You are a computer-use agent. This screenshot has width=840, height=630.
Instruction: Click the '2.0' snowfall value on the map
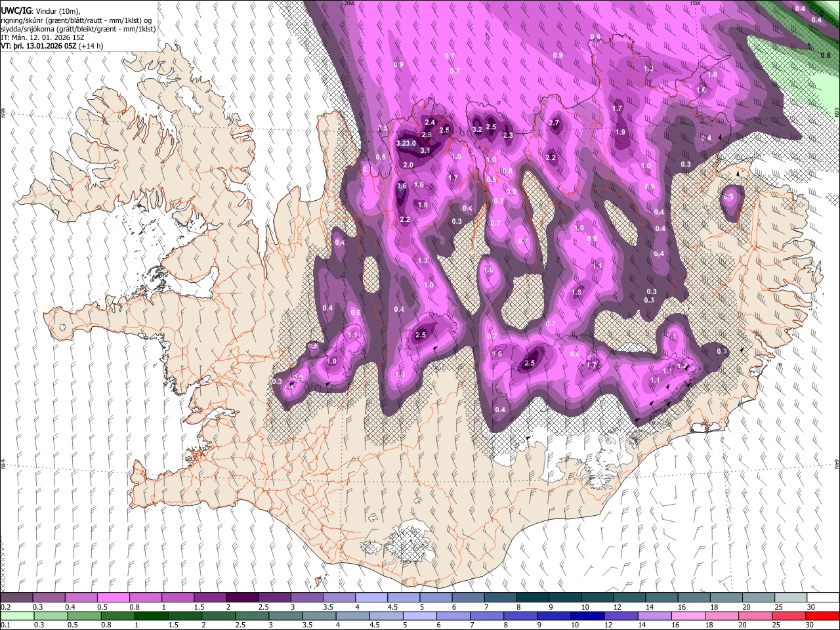(x=408, y=165)
